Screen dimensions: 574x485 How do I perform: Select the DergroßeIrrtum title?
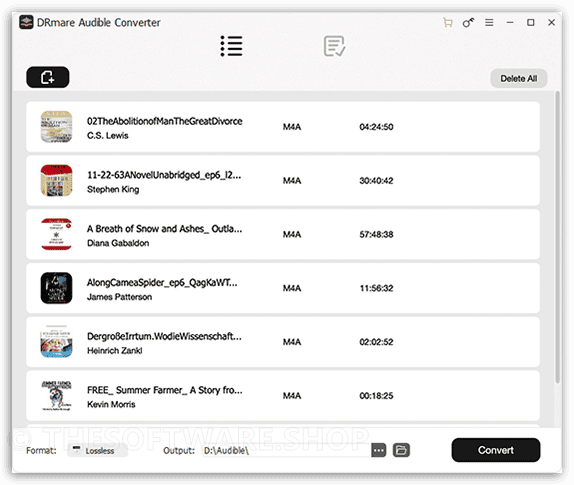(x=164, y=336)
